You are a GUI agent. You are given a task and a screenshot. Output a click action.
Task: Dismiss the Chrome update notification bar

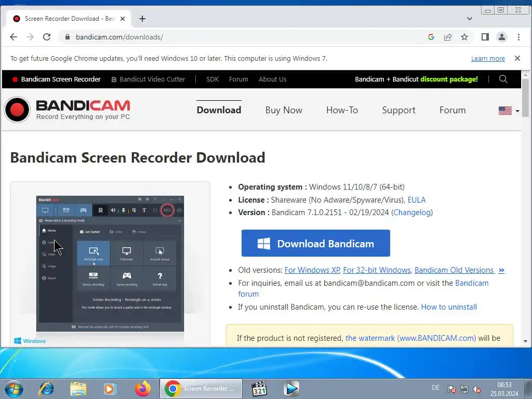coord(517,58)
